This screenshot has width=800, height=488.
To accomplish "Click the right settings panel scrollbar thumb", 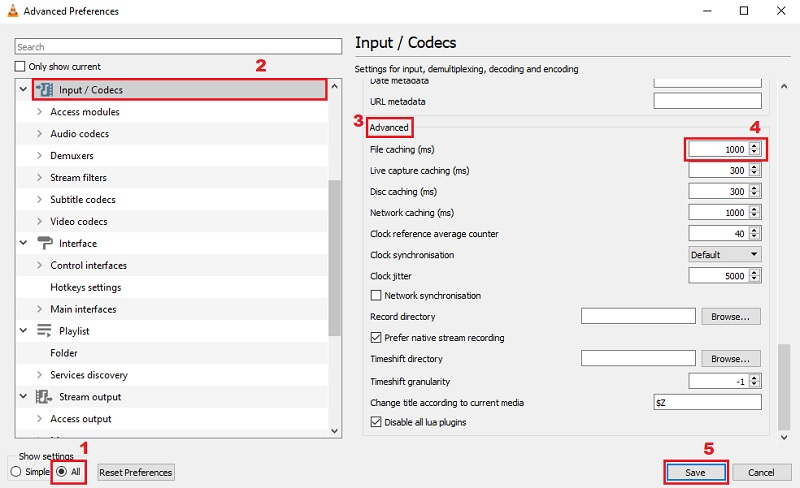I will (784, 387).
